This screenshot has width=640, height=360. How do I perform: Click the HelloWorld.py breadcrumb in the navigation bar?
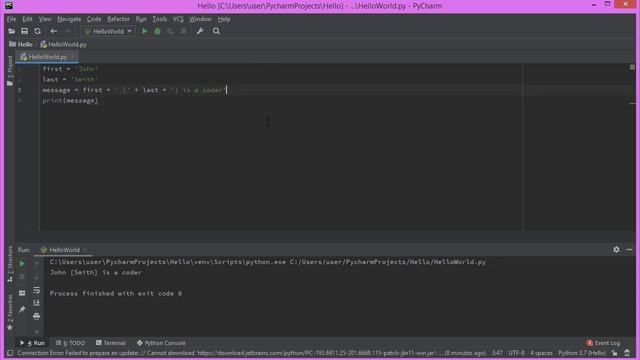click(64, 44)
